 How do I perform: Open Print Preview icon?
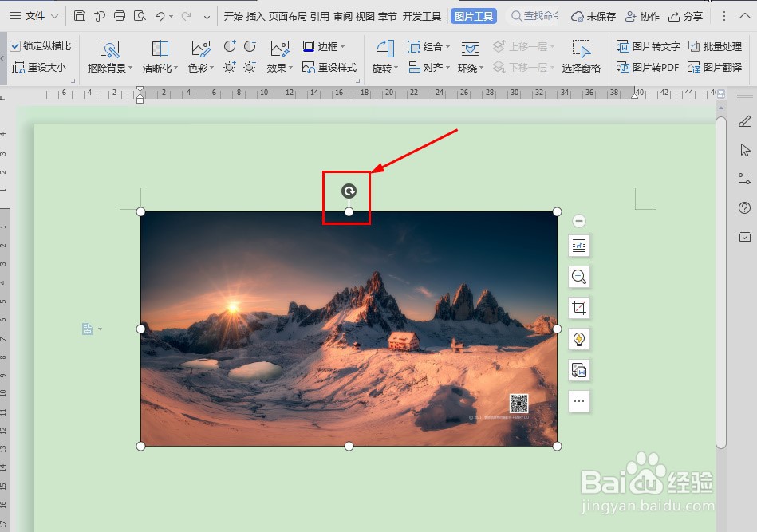click(140, 16)
